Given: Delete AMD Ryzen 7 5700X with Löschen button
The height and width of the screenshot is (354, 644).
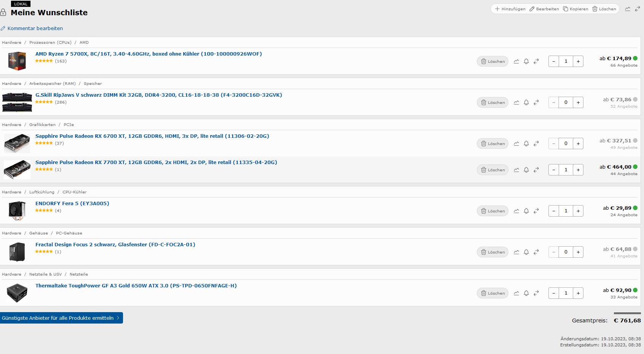Looking at the screenshot, I should pos(492,61).
